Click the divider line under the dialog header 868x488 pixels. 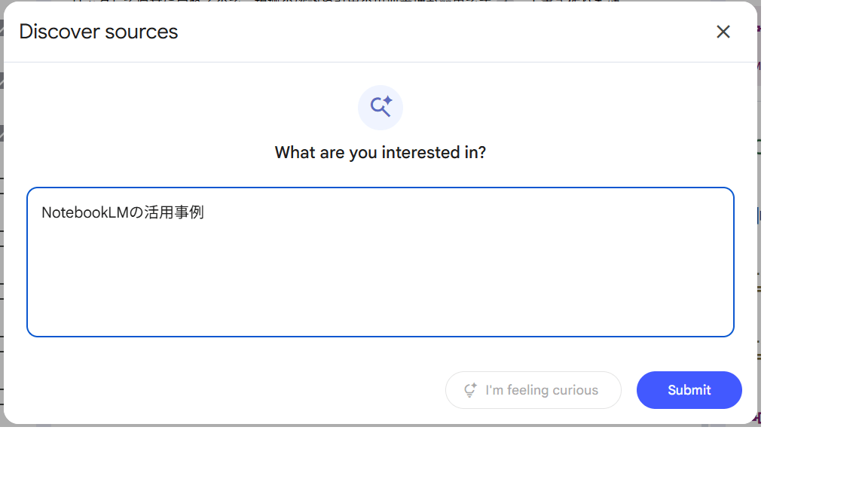coord(381,62)
